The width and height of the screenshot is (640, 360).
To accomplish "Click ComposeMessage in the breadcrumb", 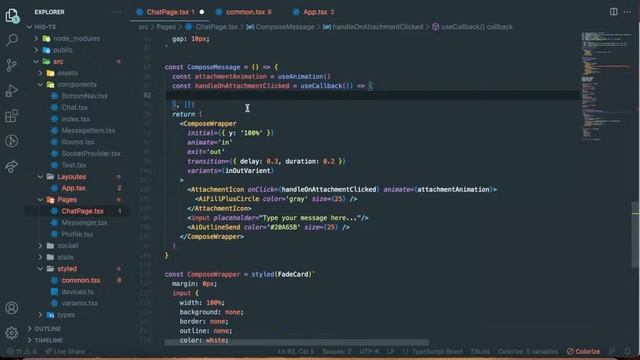I will (285, 27).
